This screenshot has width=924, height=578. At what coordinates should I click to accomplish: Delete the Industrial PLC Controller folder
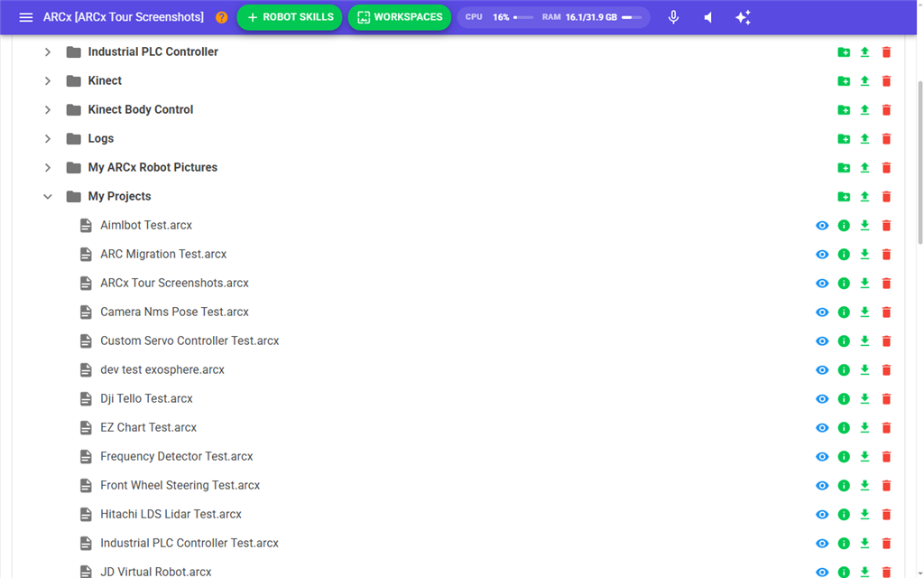(x=886, y=51)
